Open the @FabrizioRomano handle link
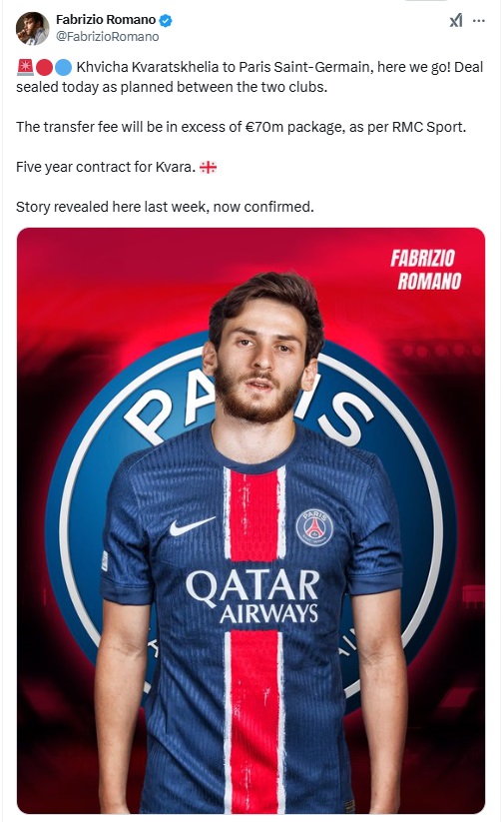The width and height of the screenshot is (504, 822). pyautogui.click(x=107, y=37)
